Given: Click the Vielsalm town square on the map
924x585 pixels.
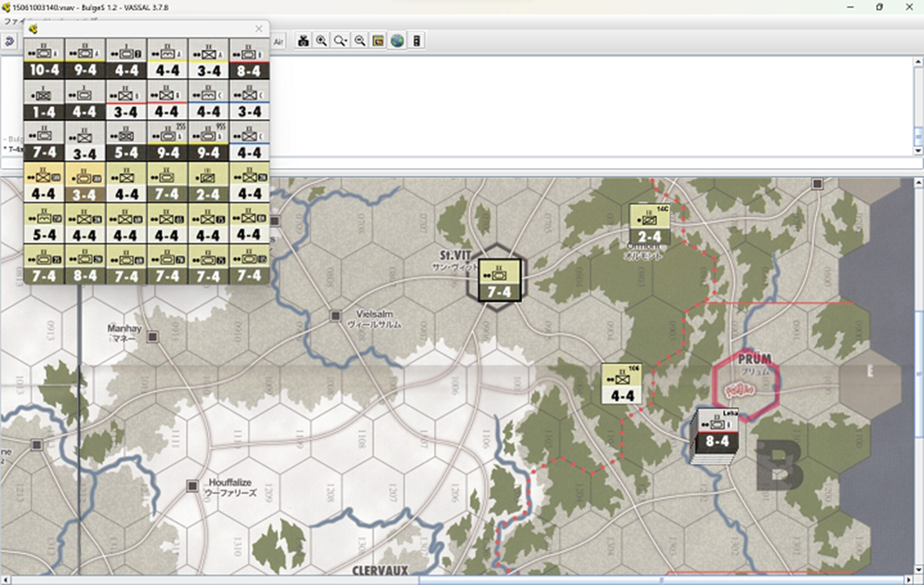Looking at the screenshot, I should [335, 316].
